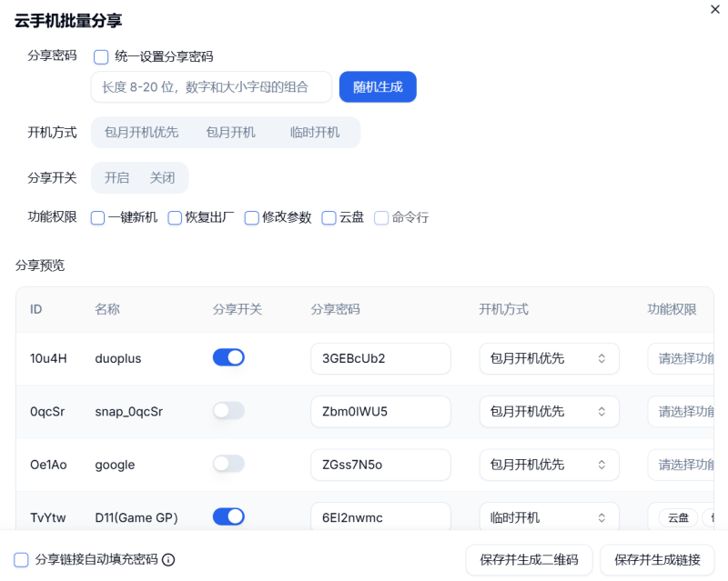This screenshot has height=581, width=728.
Task: Open 功能权限 selector for google row
Action: [x=681, y=465]
